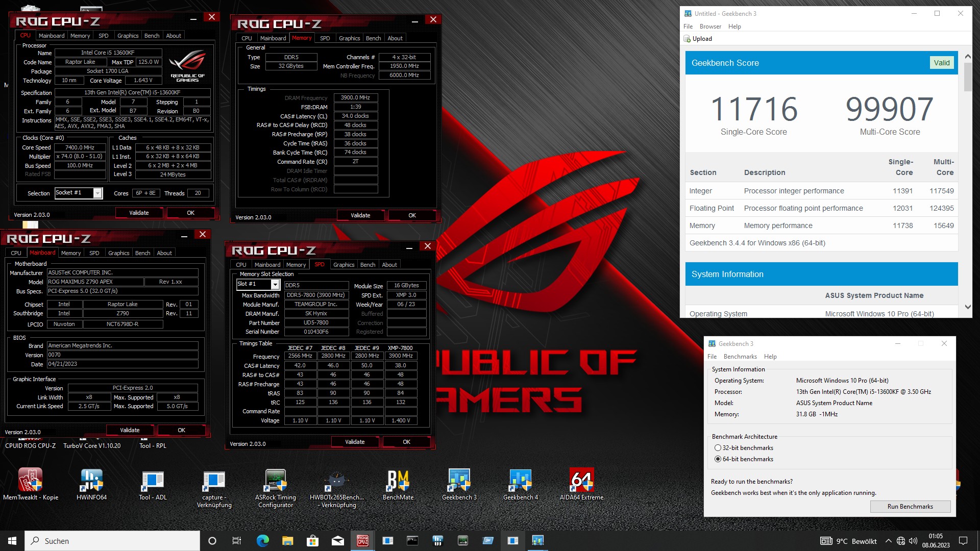This screenshot has height=551, width=980.
Task: Click OK in the Mainboard tab CPU-Z window
Action: tap(181, 430)
